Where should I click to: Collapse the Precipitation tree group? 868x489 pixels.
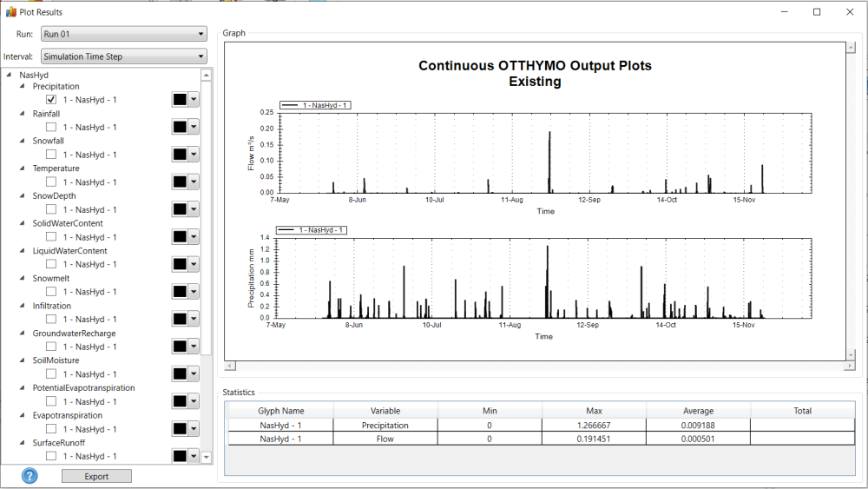(23, 86)
